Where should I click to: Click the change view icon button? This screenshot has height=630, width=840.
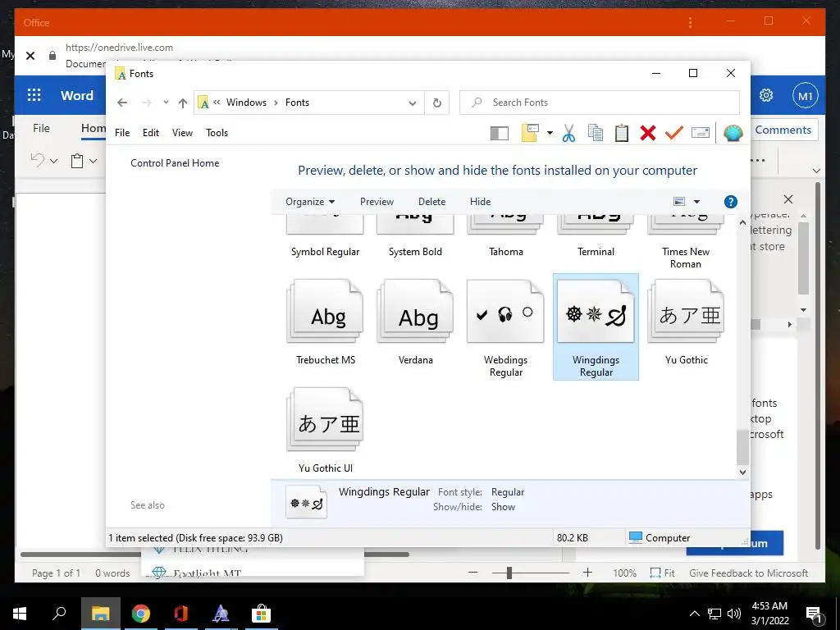pos(679,202)
